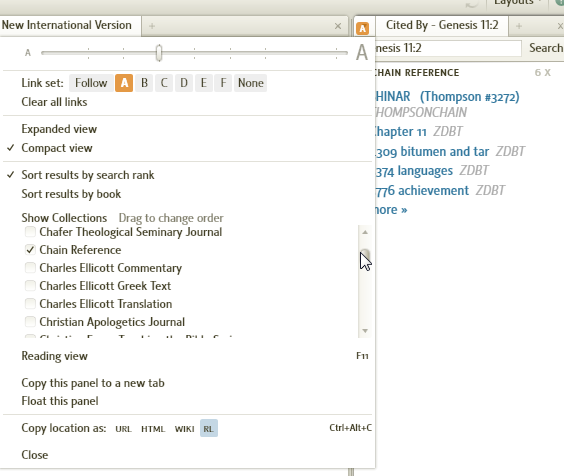Open the SHINAR (Thompson #3272) link
This screenshot has width=564, height=476.
point(447,97)
